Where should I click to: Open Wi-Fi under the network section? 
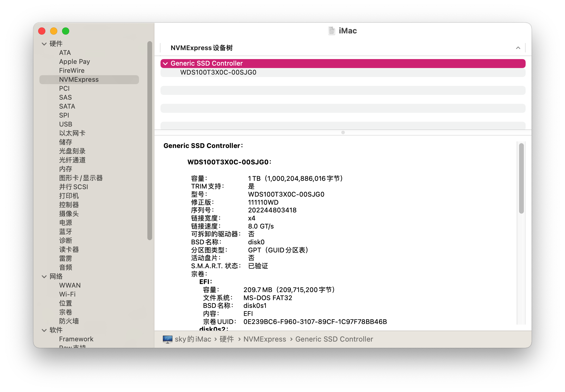[x=67, y=294]
